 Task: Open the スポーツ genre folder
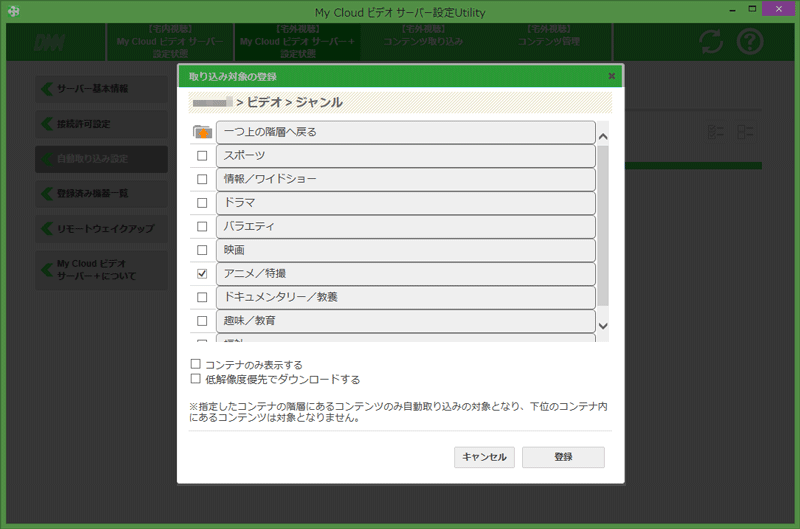(406, 156)
